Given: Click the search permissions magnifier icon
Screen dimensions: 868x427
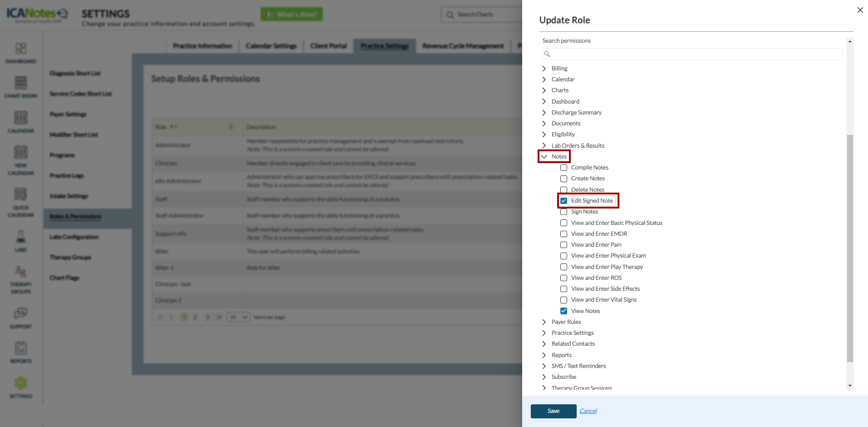Looking at the screenshot, I should (547, 54).
